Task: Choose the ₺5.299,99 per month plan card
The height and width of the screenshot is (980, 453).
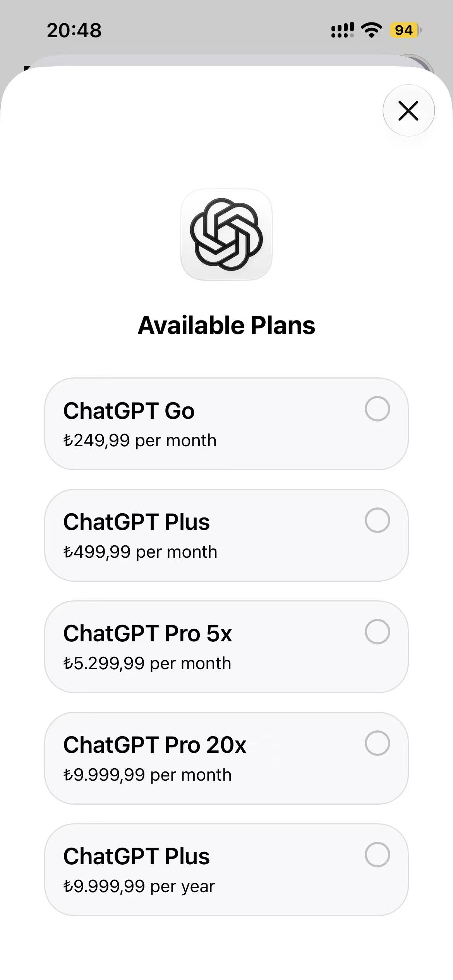Action: [x=226, y=647]
